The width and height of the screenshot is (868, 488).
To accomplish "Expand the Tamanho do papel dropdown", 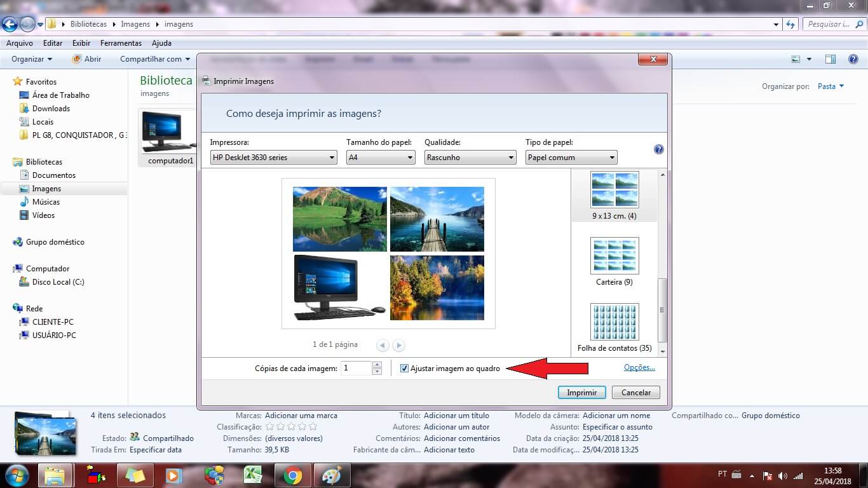I will 380,158.
